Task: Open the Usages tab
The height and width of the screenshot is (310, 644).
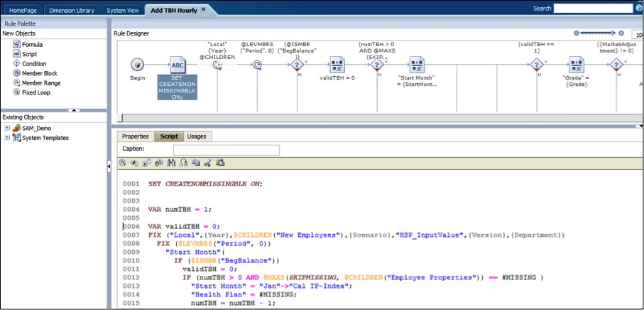Action: 196,136
